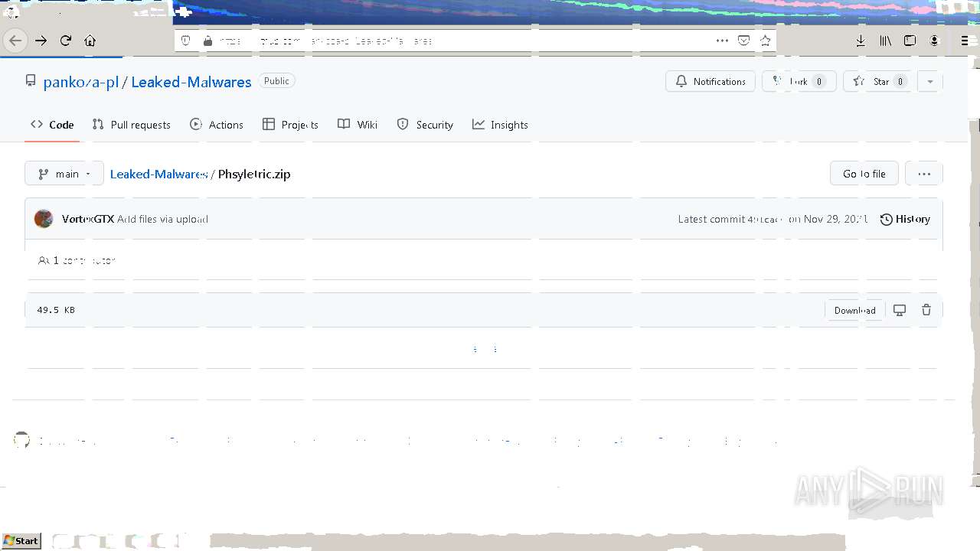
Task: Open VortexGTX avatar image
Action: (x=44, y=219)
